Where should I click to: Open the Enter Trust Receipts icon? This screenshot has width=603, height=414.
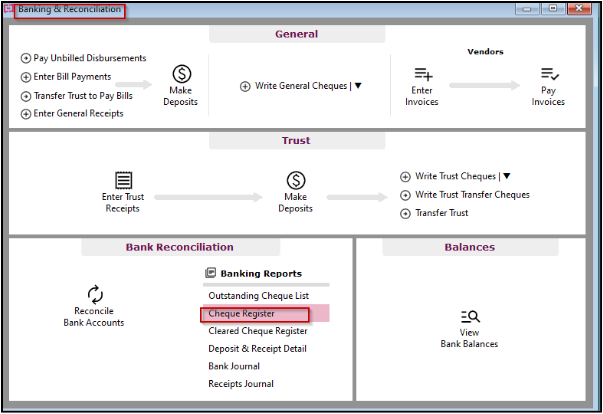(x=123, y=180)
